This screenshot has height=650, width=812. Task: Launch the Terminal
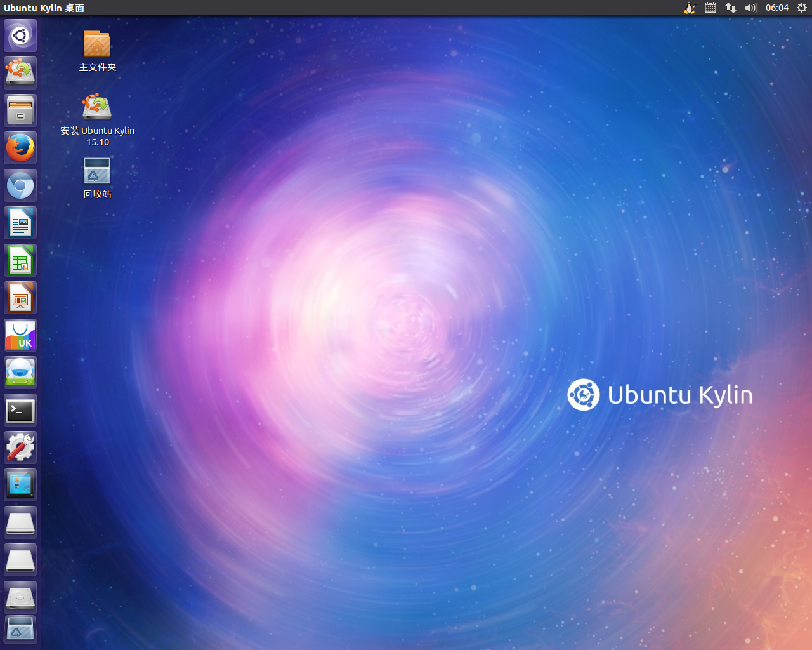click(x=20, y=410)
